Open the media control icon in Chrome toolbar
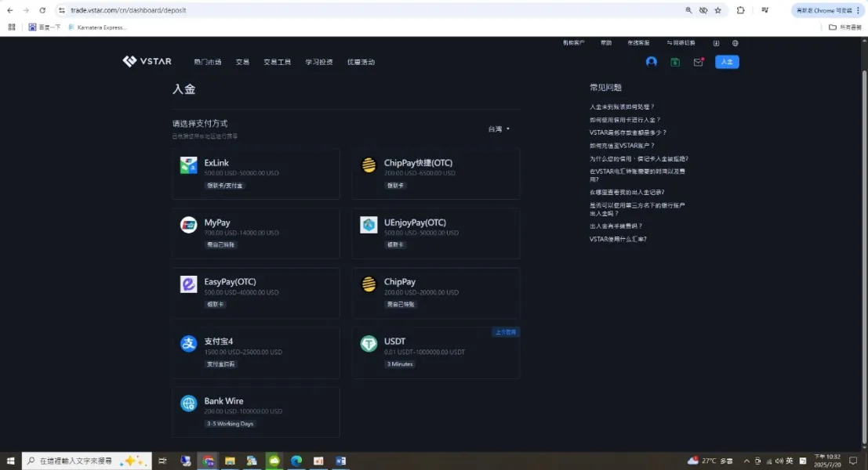Screen dimensions: 868x470 click(x=765, y=10)
